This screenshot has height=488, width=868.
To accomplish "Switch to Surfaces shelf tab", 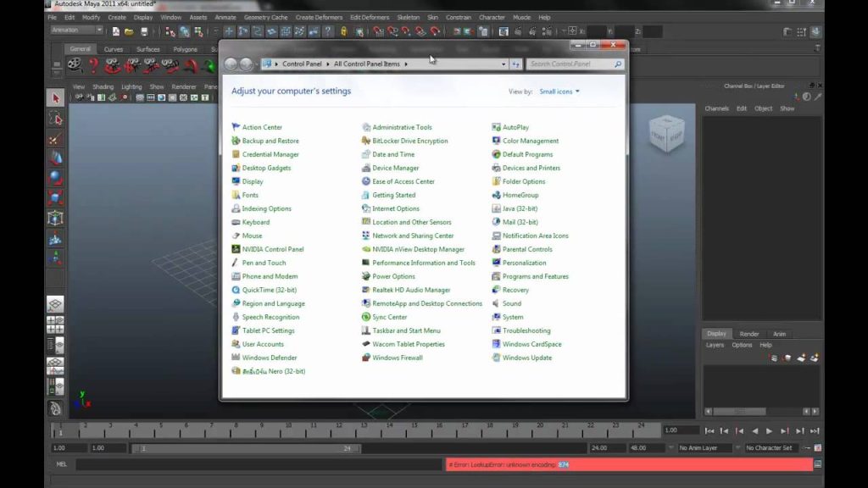I will tap(147, 49).
